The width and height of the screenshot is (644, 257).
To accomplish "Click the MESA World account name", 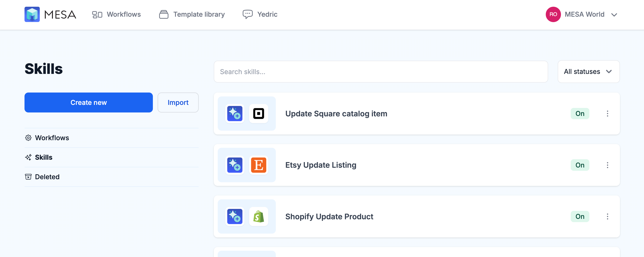I will click(585, 15).
